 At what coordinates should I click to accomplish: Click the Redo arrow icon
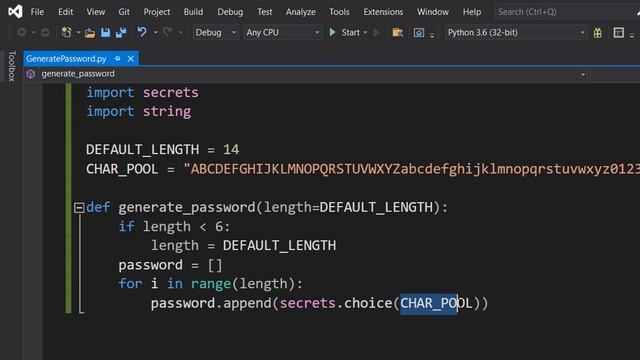click(167, 32)
